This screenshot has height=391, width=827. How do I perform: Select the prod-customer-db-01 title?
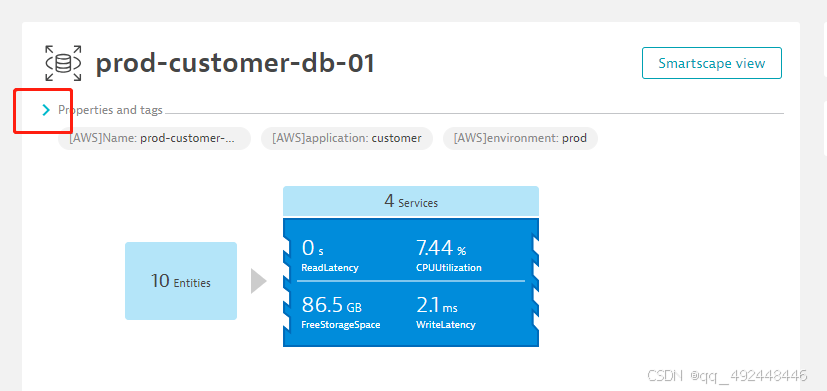point(235,63)
